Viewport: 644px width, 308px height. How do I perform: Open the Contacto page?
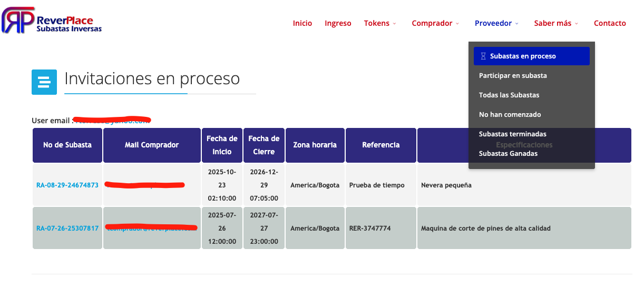point(610,23)
